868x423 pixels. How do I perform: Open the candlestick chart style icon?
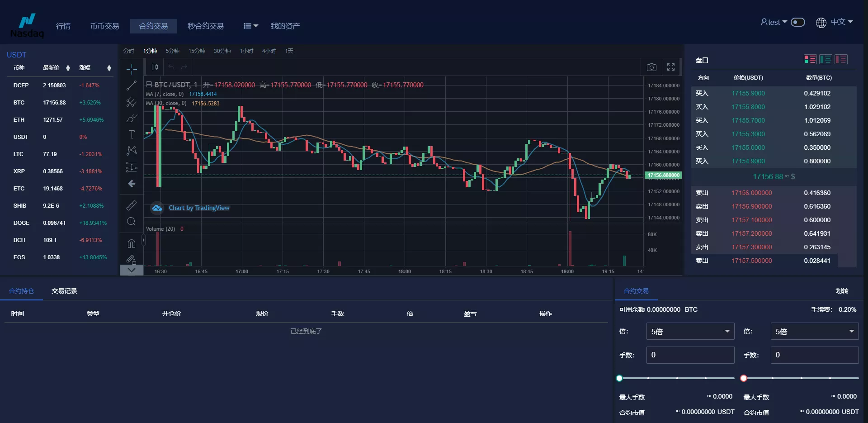click(155, 67)
